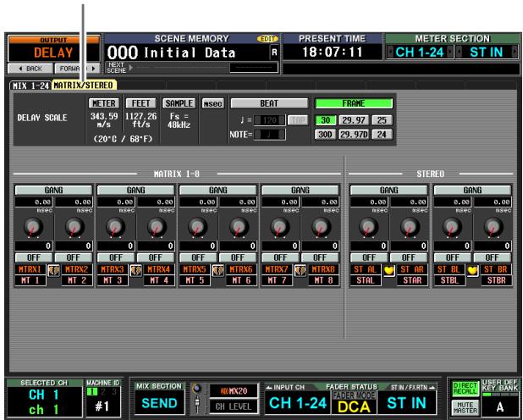Click the broken-heart pair icon between MTRX1 and MTRX2
The height and width of the screenshot is (420, 523).
(x=53, y=270)
